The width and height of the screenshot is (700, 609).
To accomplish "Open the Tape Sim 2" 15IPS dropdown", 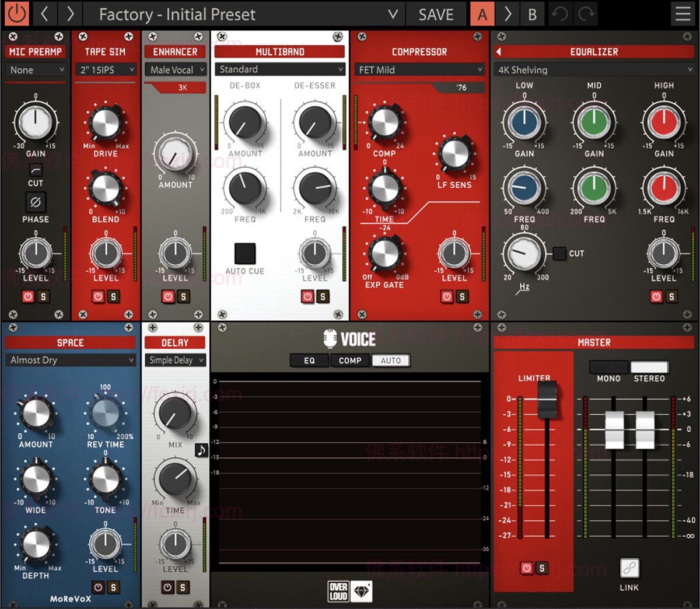I will coord(105,69).
